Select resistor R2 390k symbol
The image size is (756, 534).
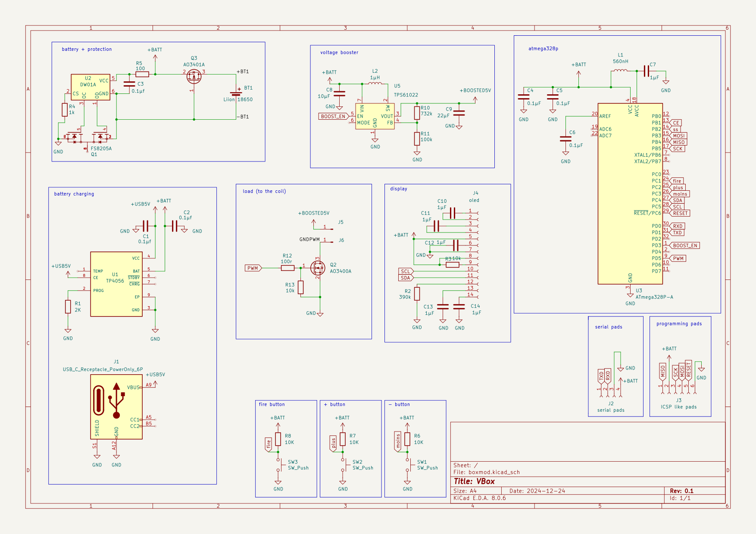(417, 294)
